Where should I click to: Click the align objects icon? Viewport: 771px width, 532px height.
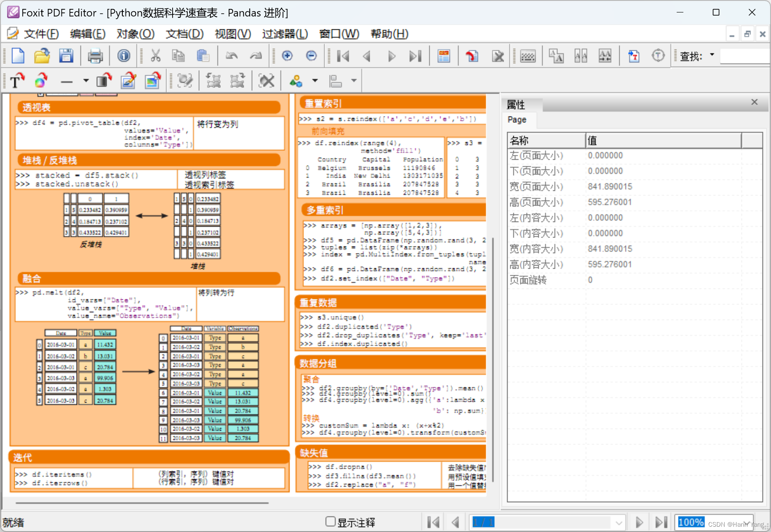[335, 81]
